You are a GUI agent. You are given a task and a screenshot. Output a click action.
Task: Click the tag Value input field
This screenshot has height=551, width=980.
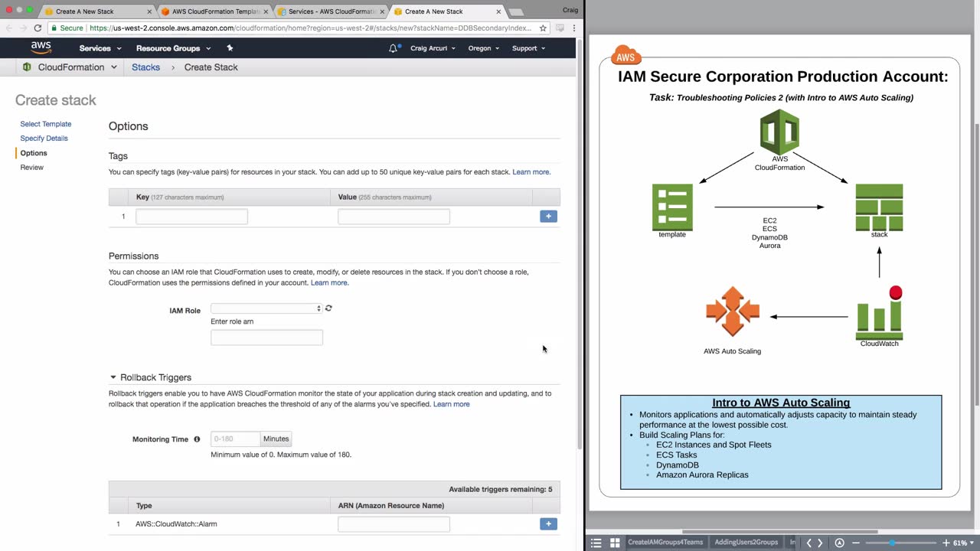[394, 217]
